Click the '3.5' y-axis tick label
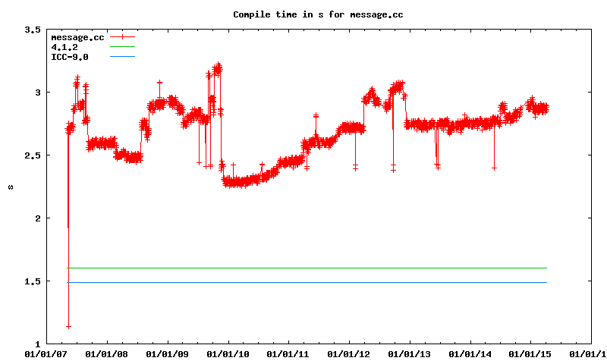 (x=32, y=30)
